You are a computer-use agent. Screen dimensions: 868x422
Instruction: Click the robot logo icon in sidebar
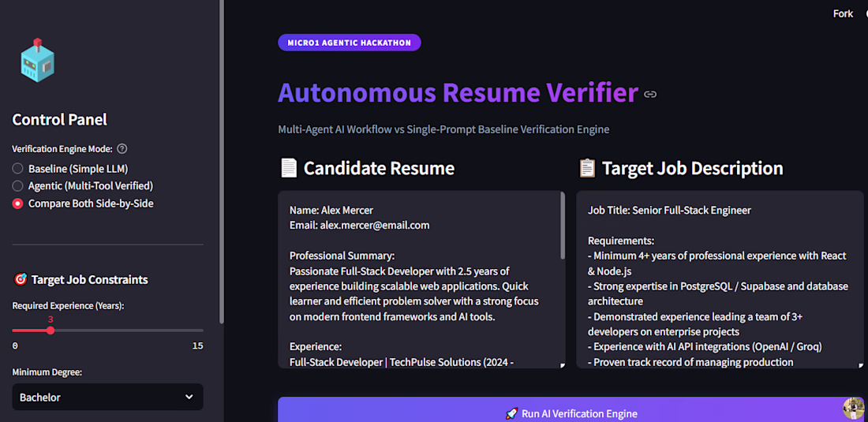(x=37, y=61)
